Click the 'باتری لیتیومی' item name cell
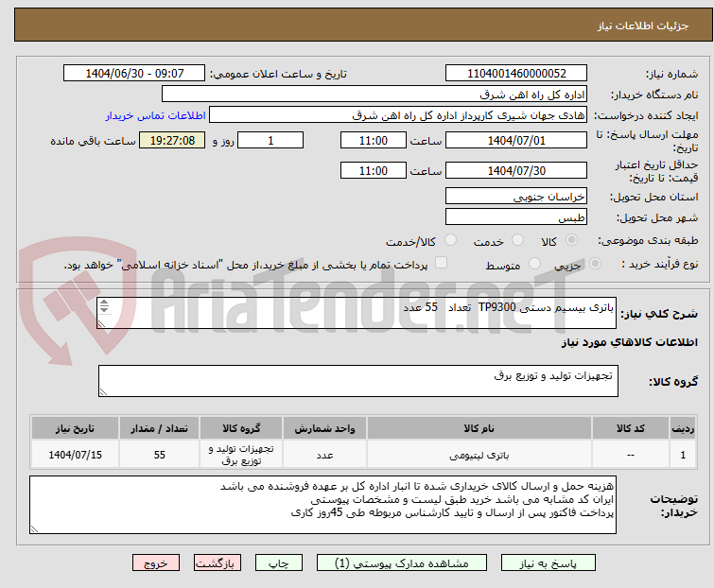Viewport: 714px width, 588px height. click(x=479, y=455)
